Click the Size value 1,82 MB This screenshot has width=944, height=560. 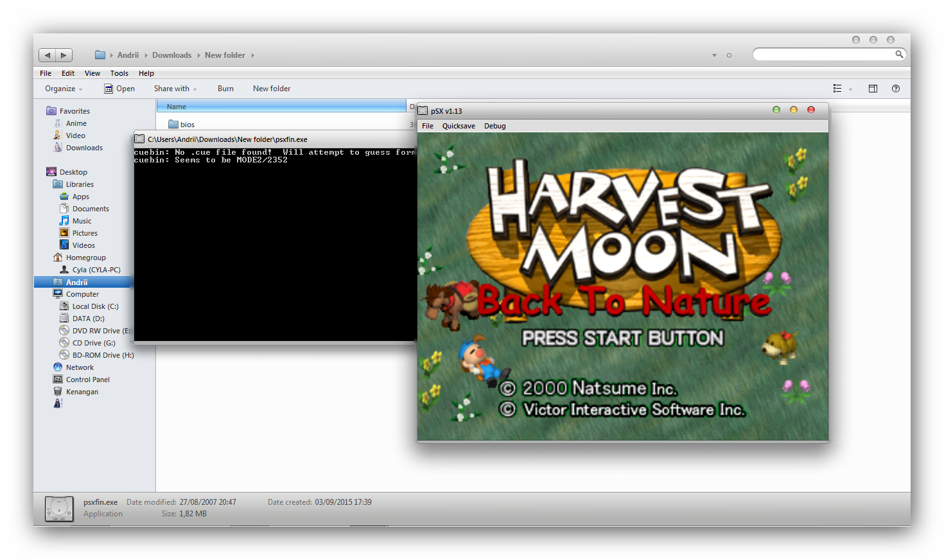click(x=193, y=514)
